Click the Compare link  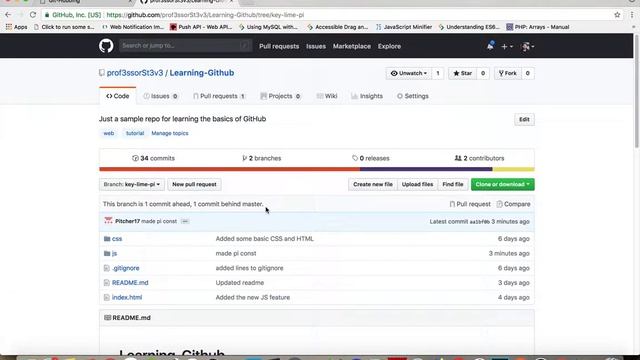pos(513,204)
